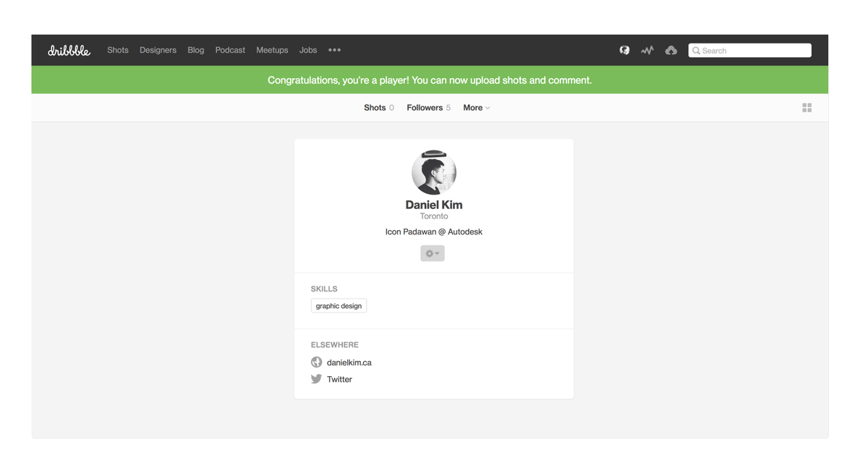Open the basketball profile icon in header
Viewport: 868px width, 468px height.
(624, 50)
